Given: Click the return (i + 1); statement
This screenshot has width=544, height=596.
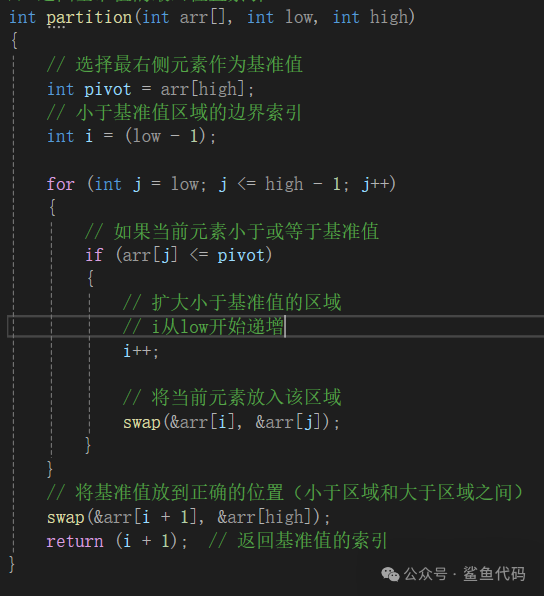Looking at the screenshot, I should point(117,541).
